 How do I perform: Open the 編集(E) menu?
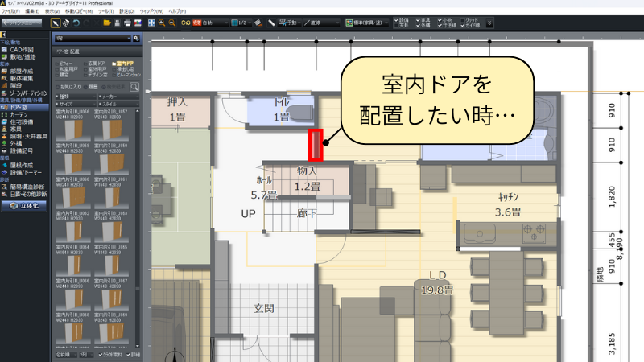(x=32, y=11)
